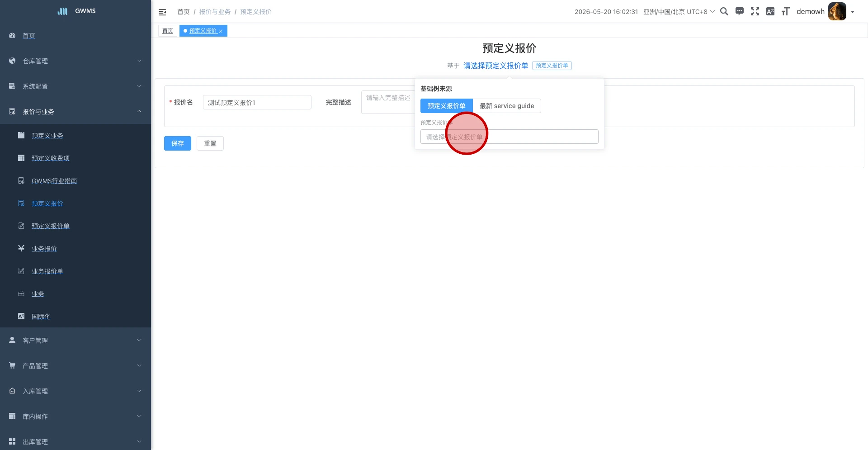Select the 最新 service guide option
The height and width of the screenshot is (450, 868).
pyautogui.click(x=507, y=106)
